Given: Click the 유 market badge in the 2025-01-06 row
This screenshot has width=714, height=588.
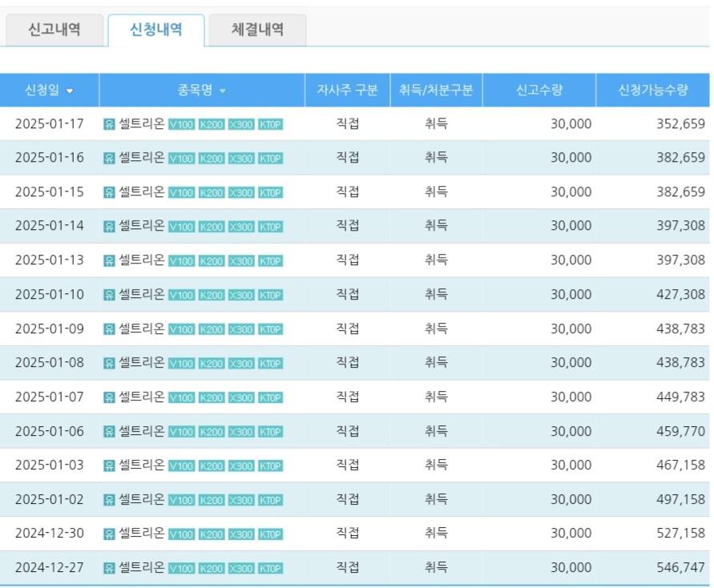Looking at the screenshot, I should tap(109, 431).
